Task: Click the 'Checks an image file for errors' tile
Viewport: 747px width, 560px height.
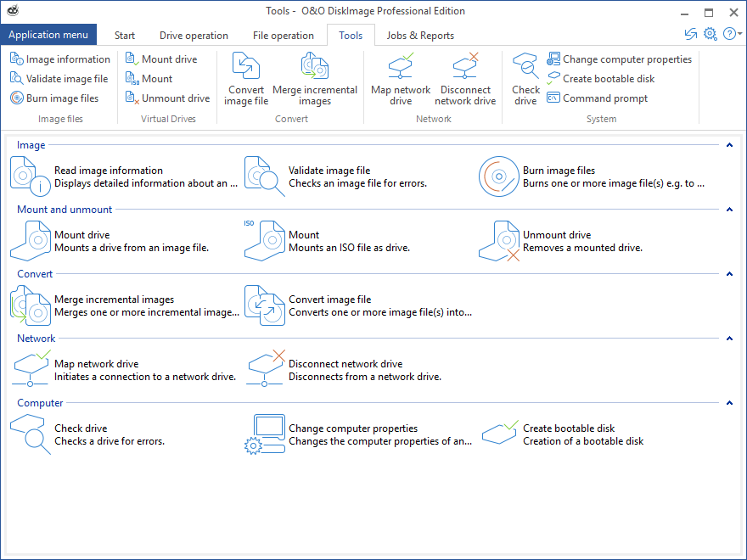Action: tap(336, 176)
